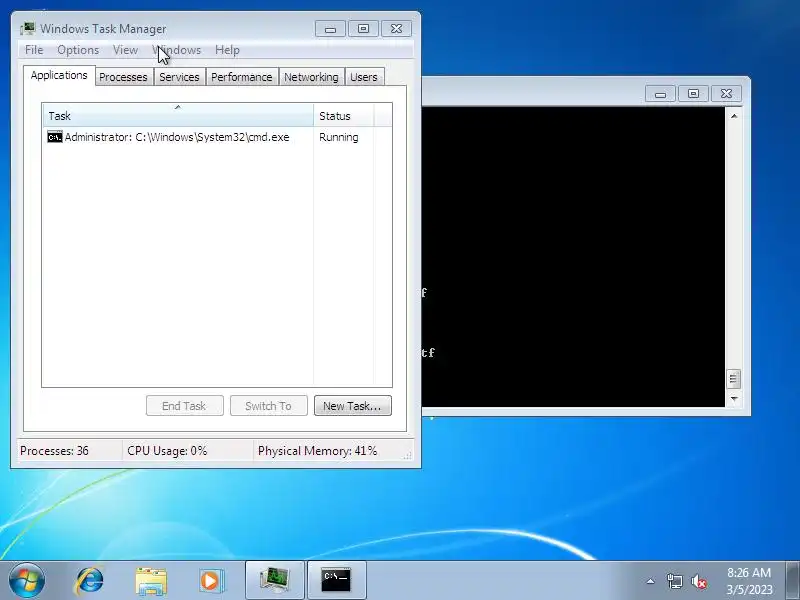Open the View menu
This screenshot has height=600, width=800.
(125, 50)
